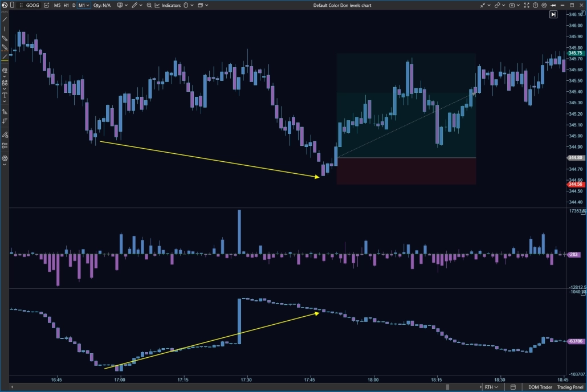Open the Indicators menu
The height and width of the screenshot is (392, 587).
168,5
